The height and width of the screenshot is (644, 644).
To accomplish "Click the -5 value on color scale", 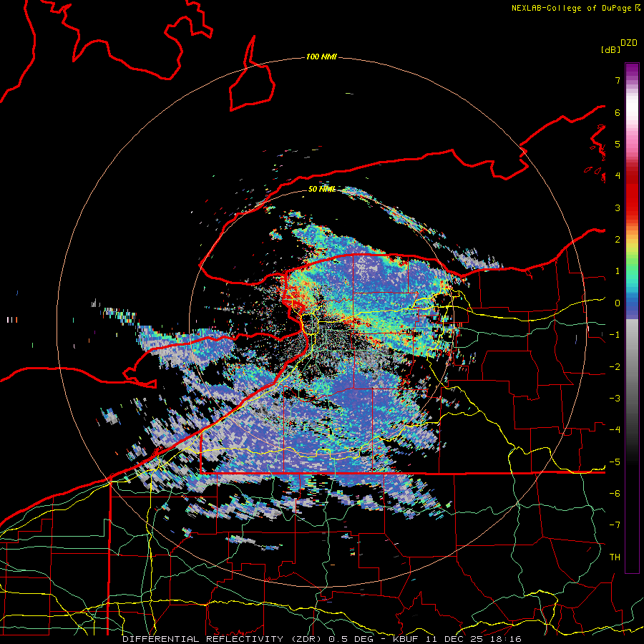I will pos(615,462).
